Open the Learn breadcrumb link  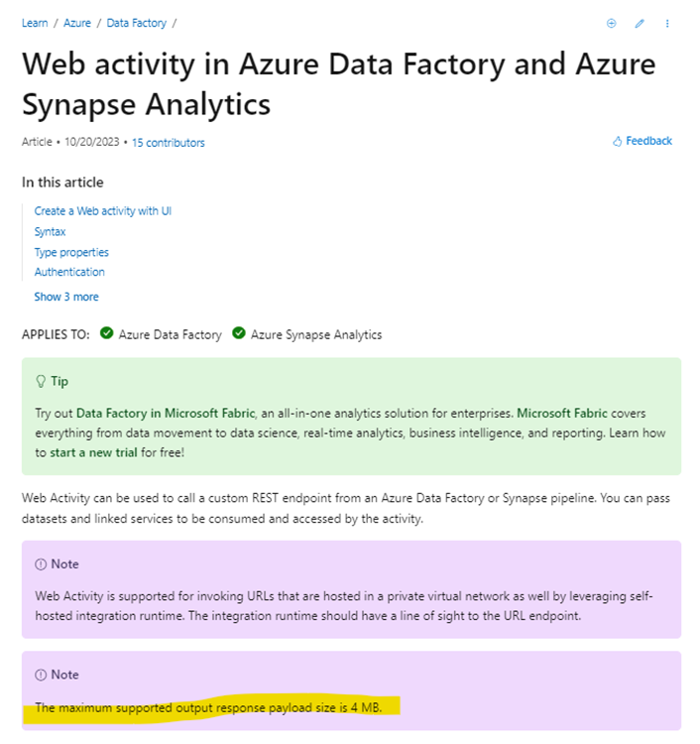click(x=35, y=23)
